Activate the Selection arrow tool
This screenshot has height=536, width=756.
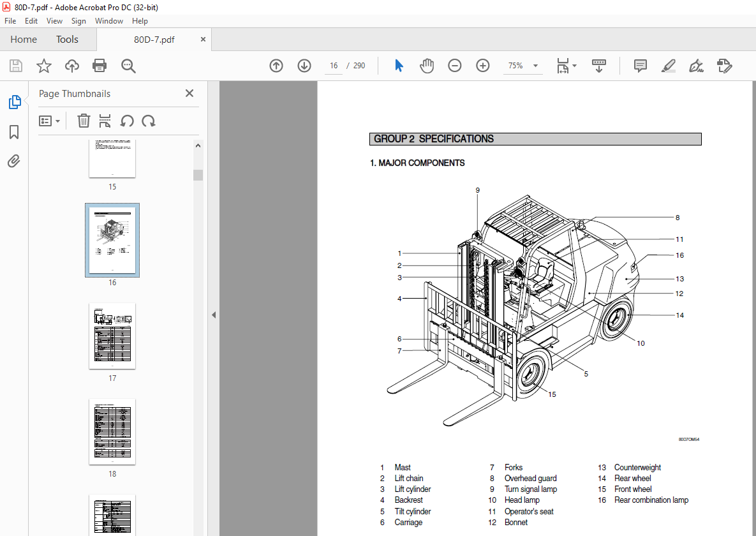coord(399,66)
